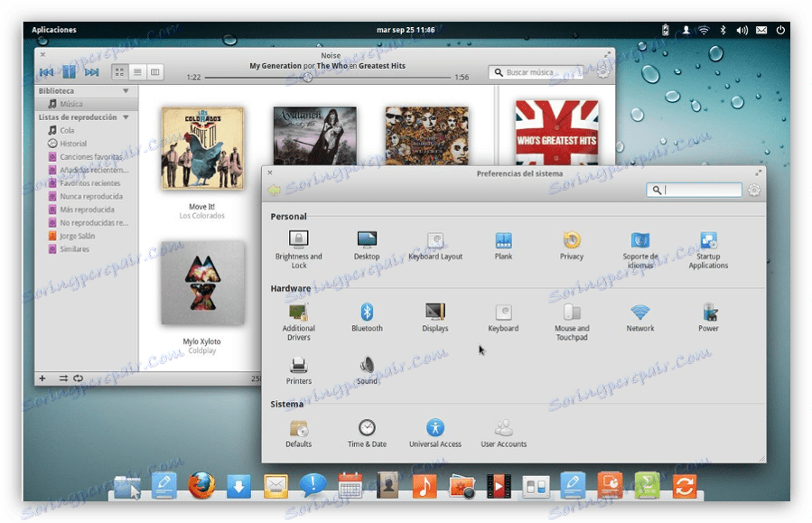This screenshot has width=812, height=523.
Task: Switch Noise to column view
Action: tap(154, 72)
